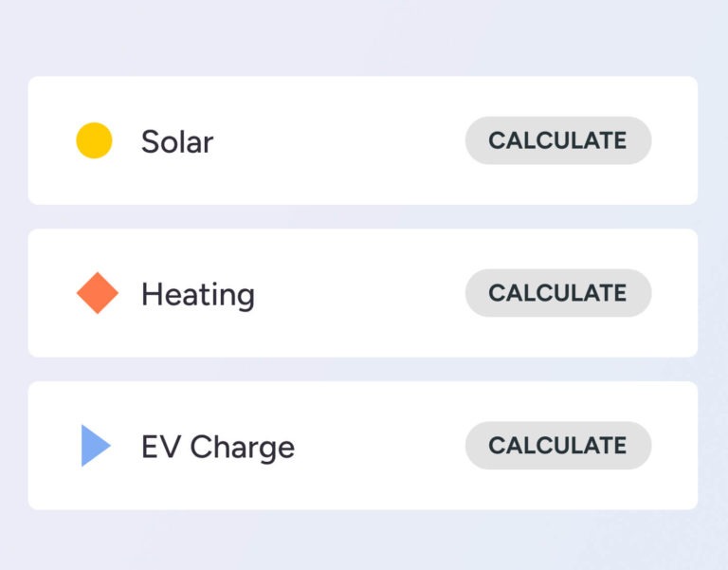Click the right padding of the EV Charge card

[675, 447]
